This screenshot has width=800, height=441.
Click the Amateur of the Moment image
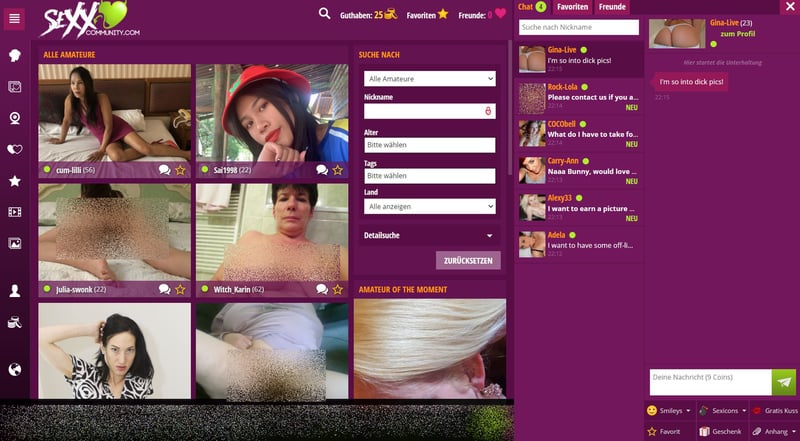pos(430,349)
